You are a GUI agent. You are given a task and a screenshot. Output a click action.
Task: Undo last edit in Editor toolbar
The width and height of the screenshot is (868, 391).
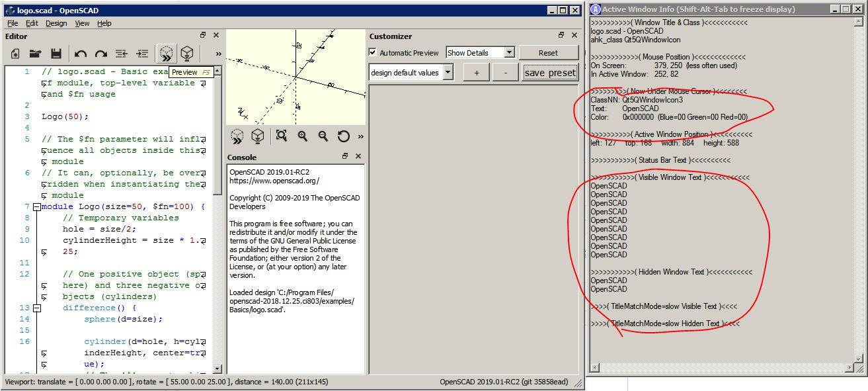pos(81,54)
